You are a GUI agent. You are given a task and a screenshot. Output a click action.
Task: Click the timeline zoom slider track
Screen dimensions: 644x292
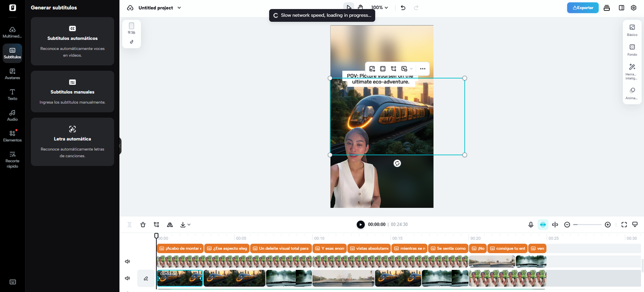pyautogui.click(x=587, y=225)
